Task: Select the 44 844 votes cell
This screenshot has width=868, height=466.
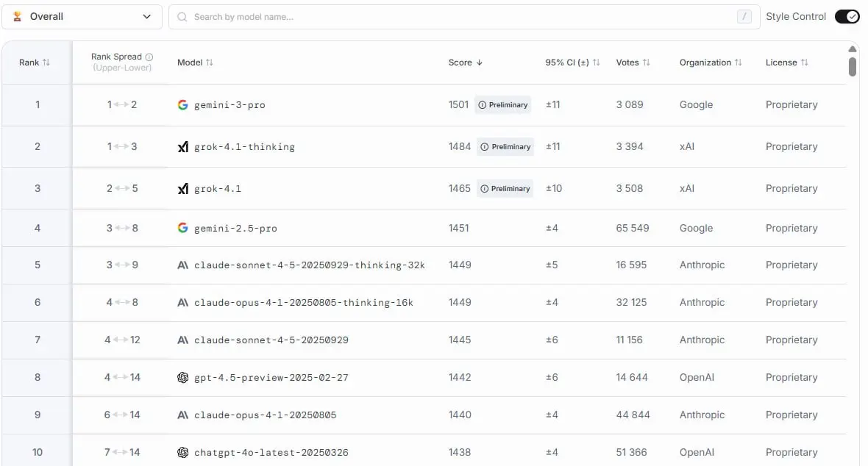Action: pyautogui.click(x=633, y=415)
